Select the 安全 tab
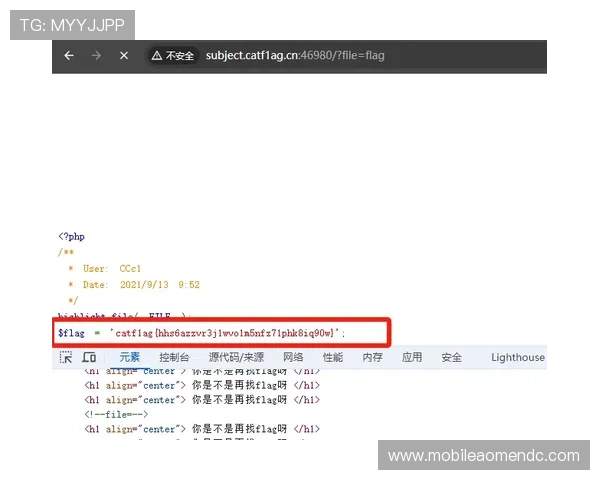Image resolution: width=600 pixels, height=480 pixels. click(x=452, y=357)
